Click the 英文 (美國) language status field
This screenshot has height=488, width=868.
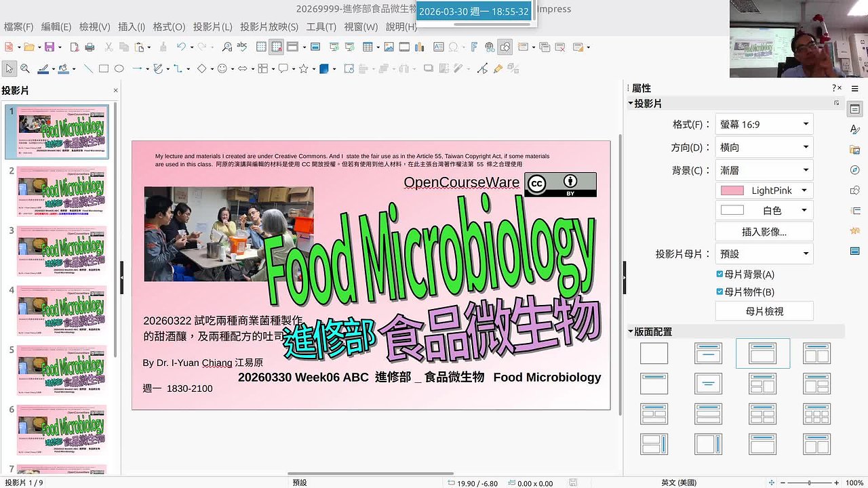[679, 483]
